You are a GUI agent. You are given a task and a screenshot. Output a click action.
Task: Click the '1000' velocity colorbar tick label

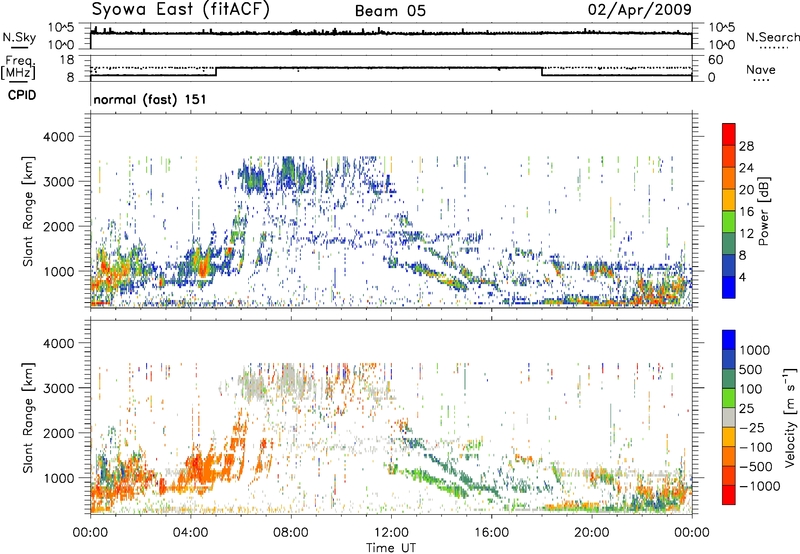[x=755, y=350]
